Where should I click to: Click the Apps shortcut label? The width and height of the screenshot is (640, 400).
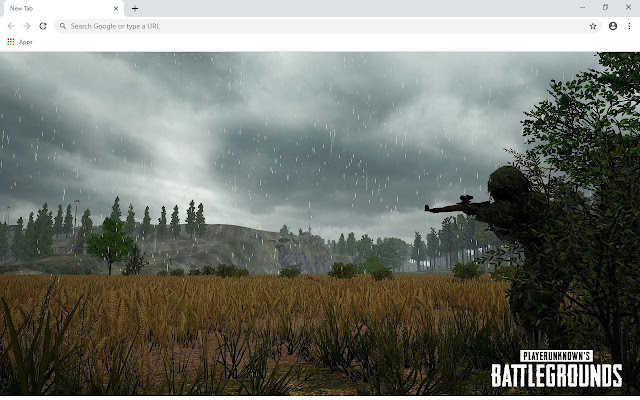(25, 42)
